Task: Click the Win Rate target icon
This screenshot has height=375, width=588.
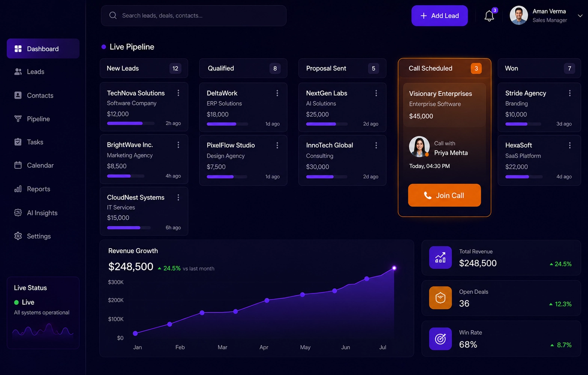Action: coord(440,339)
